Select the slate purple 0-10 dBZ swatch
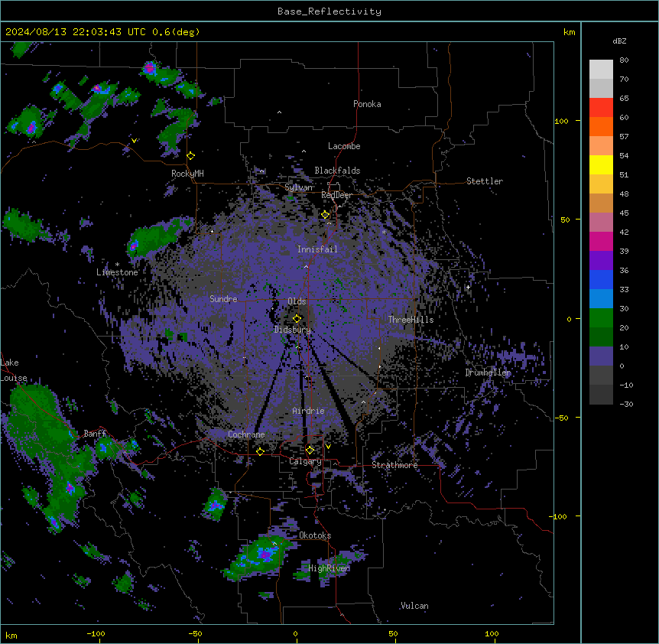This screenshot has height=644, width=659. coord(601,356)
